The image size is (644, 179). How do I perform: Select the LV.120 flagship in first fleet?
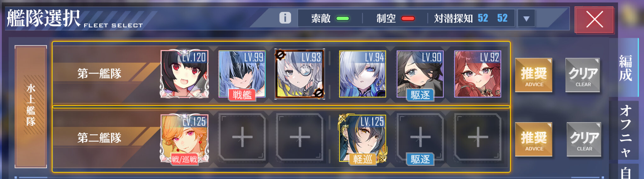click(x=185, y=74)
